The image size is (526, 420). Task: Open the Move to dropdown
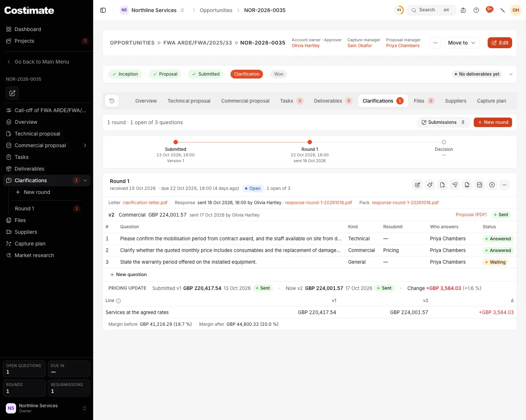462,43
